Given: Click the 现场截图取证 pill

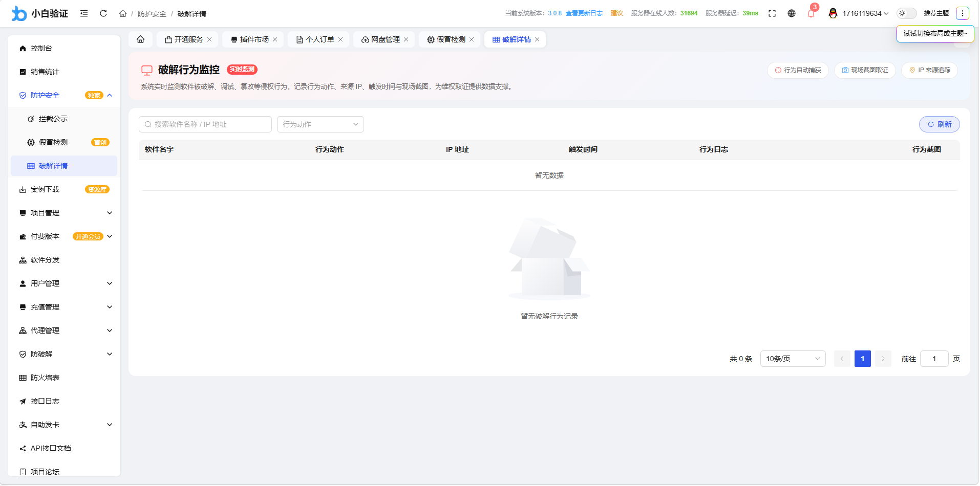Looking at the screenshot, I should click(865, 70).
